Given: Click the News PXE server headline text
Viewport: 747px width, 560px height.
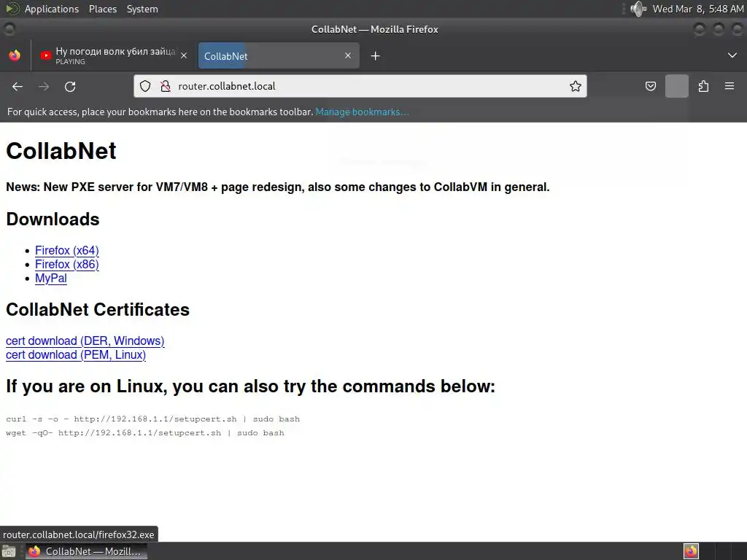Looking at the screenshot, I should [278, 187].
